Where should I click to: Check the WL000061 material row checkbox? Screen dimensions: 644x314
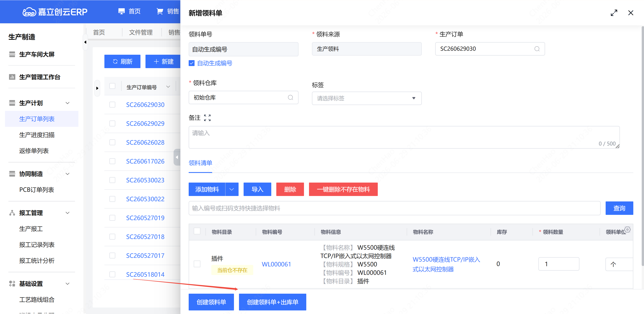click(x=197, y=264)
